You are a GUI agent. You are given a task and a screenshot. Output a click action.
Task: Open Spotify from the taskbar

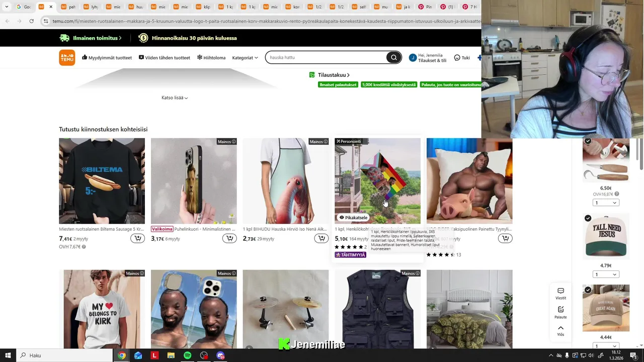[x=187, y=355]
